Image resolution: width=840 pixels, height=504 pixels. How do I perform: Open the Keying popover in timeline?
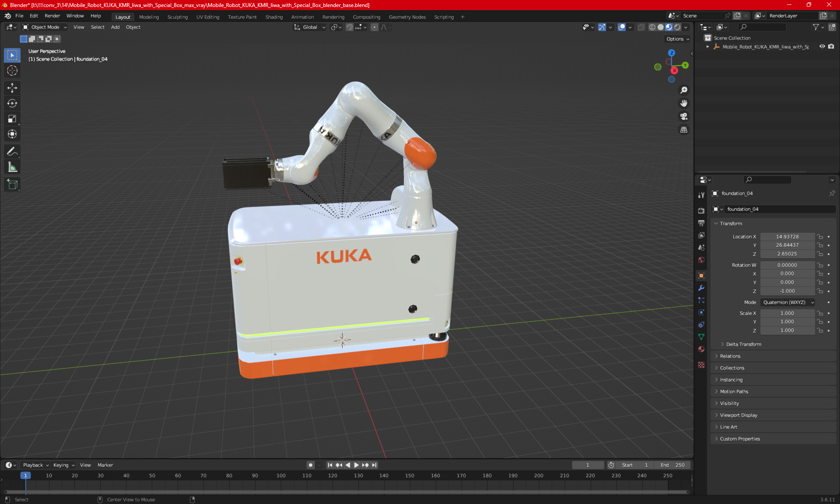(x=64, y=465)
